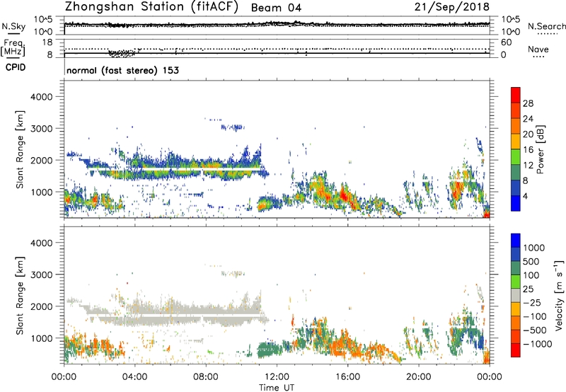Click the 'Power [dB]' colorbar label
566x392 pixels.
click(540, 149)
